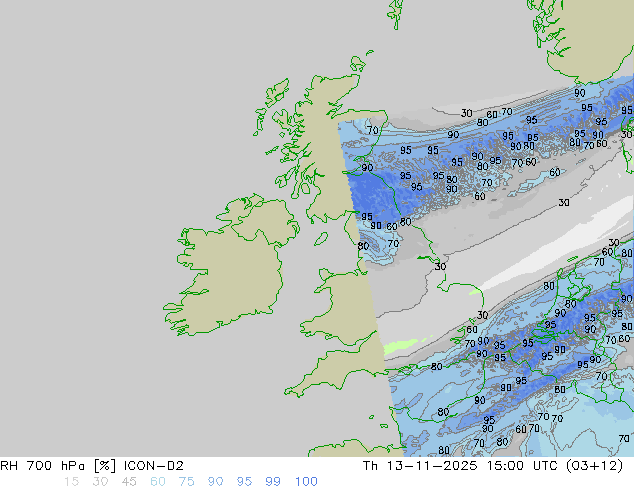634x490 pixels.
Task: Click the "RH 700 hPa [%] ICON-D2" map title
Action: (x=92, y=466)
